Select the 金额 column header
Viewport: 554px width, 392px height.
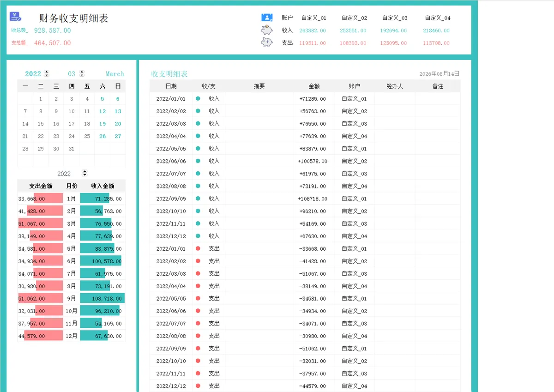tap(314, 86)
